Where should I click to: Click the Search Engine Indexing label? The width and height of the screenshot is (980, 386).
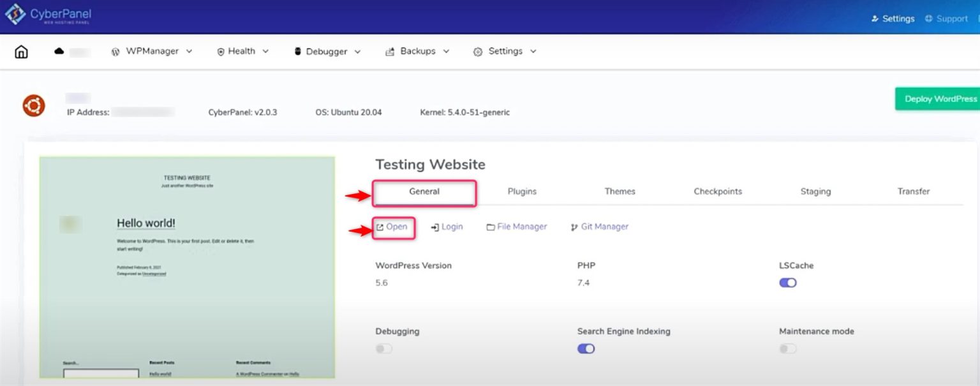624,331
